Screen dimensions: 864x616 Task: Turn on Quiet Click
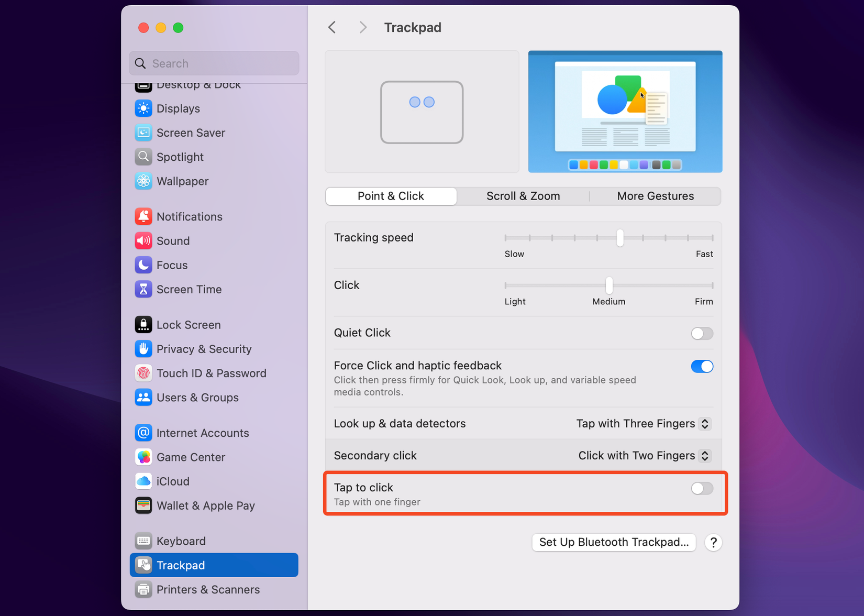coord(702,333)
